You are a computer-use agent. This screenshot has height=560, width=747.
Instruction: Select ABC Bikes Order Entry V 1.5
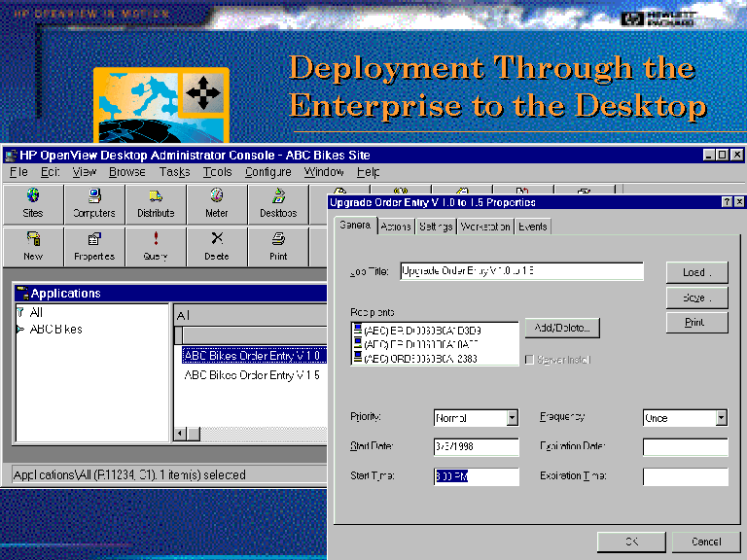click(252, 375)
